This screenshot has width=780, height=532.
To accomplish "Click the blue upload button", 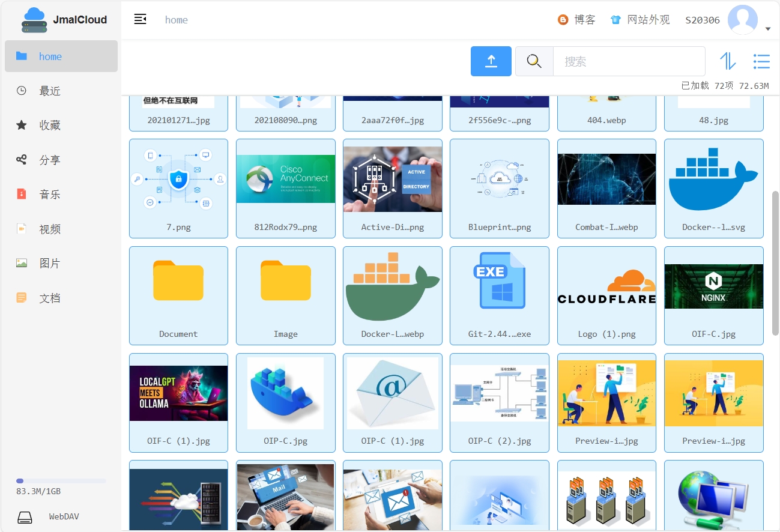I will (491, 61).
